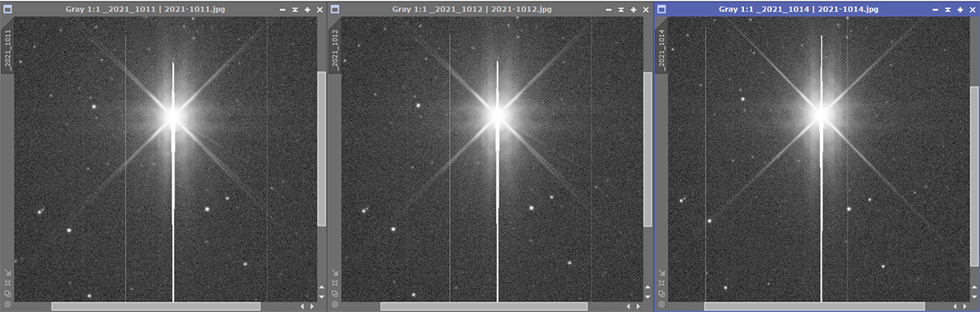Click scroll-left arrow in 2021-1011.jpg window
Screen dimensions: 980x312
(x=301, y=306)
